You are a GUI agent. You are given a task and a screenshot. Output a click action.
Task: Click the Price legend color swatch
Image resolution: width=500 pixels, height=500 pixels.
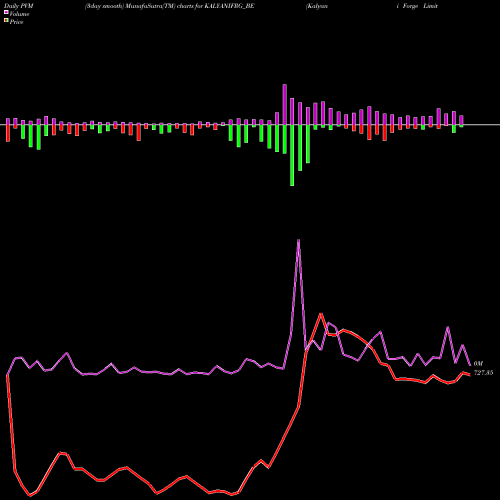pos(6,21)
